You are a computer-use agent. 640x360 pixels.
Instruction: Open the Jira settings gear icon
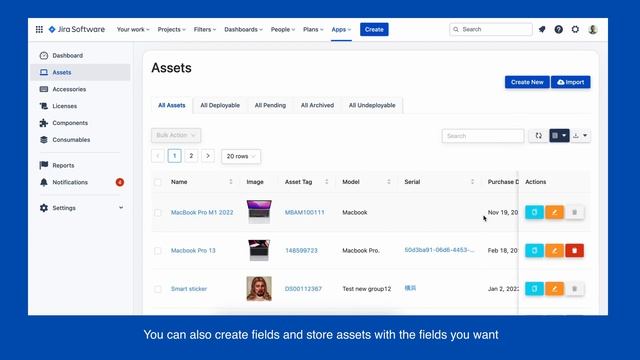575,29
